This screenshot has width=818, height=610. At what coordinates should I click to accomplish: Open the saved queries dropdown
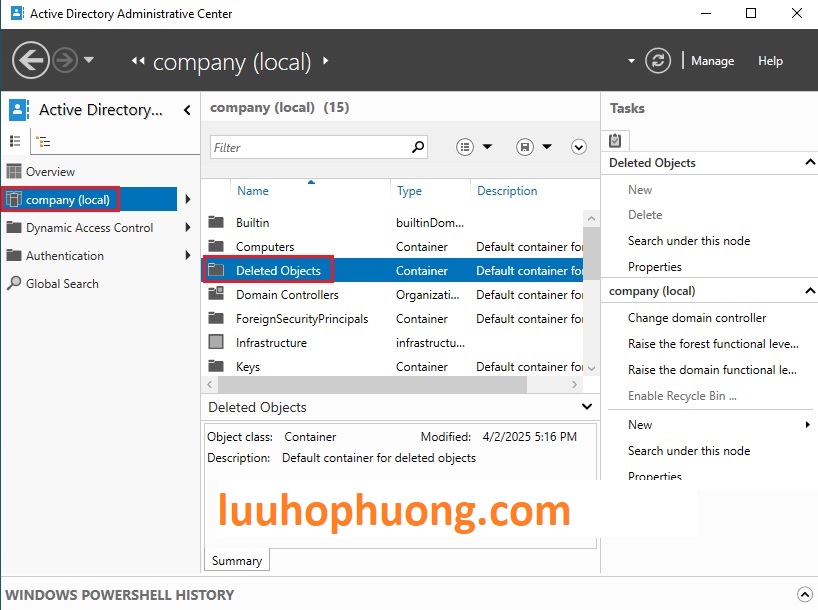pyautogui.click(x=535, y=147)
